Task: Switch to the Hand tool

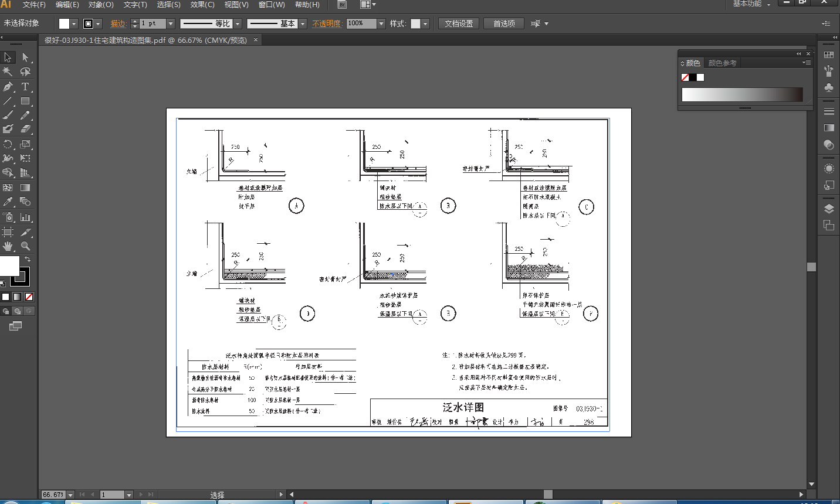Action: [8, 246]
